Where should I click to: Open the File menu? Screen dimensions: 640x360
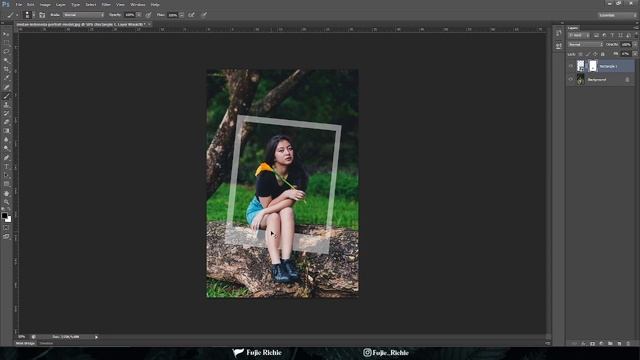19,4
